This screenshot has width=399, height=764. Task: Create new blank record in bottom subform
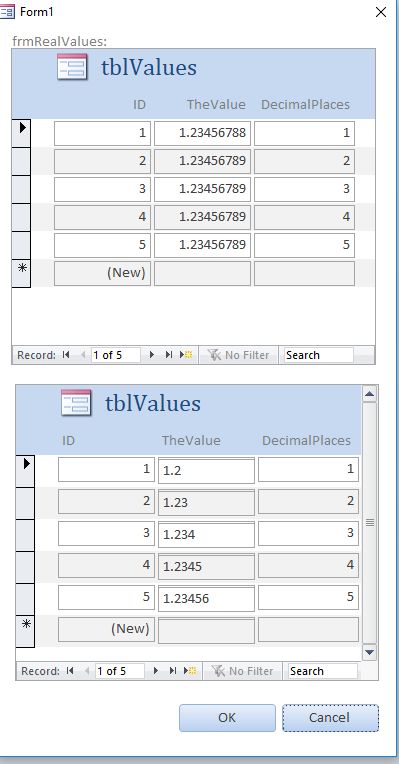pos(190,671)
